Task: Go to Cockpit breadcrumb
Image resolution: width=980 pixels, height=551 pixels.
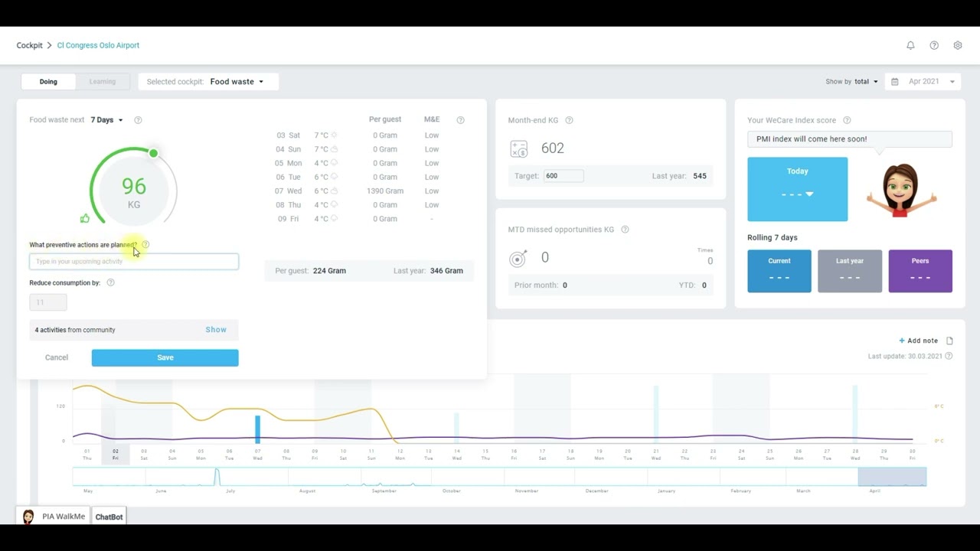Action: pyautogui.click(x=30, y=45)
